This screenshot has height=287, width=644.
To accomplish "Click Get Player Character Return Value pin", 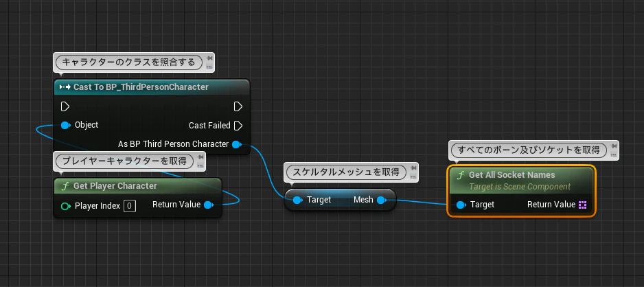I will point(209,205).
